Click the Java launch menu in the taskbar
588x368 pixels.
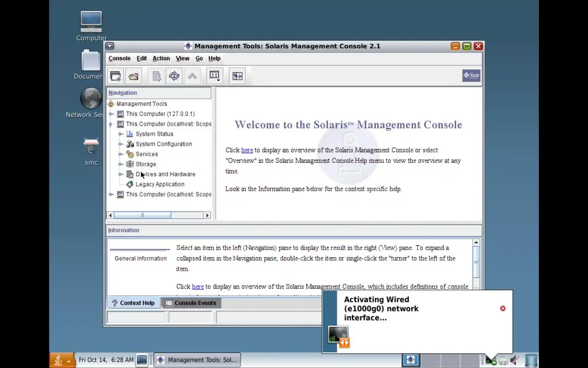62,360
